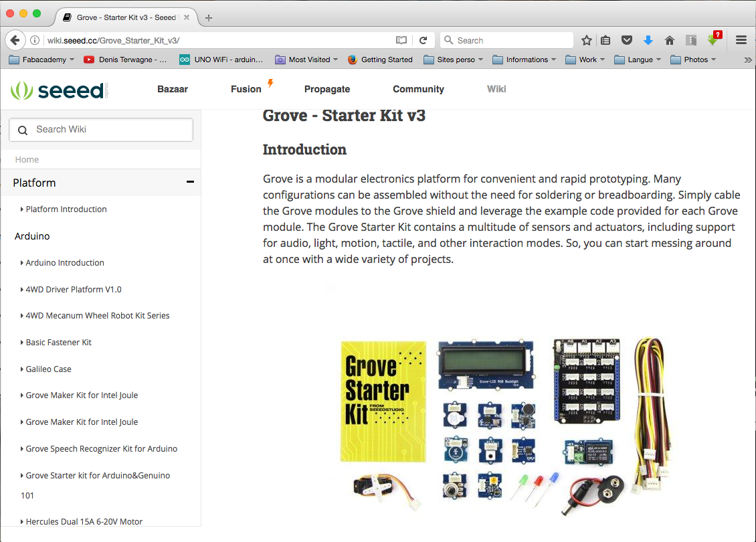Screen dimensions: 756x542
Task: Open Denis Terwagne YouTube bookmark
Action: [x=125, y=60]
